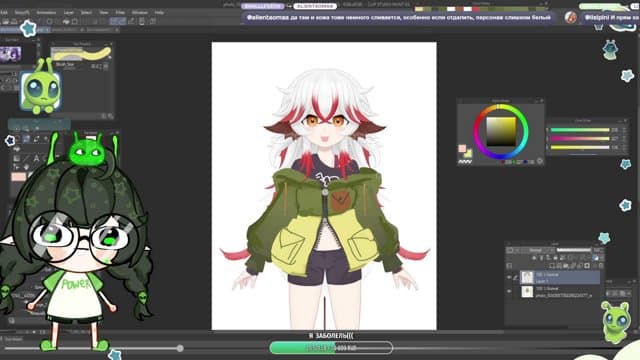Select the photo layer row
The height and width of the screenshot is (360, 640).
(x=560, y=291)
